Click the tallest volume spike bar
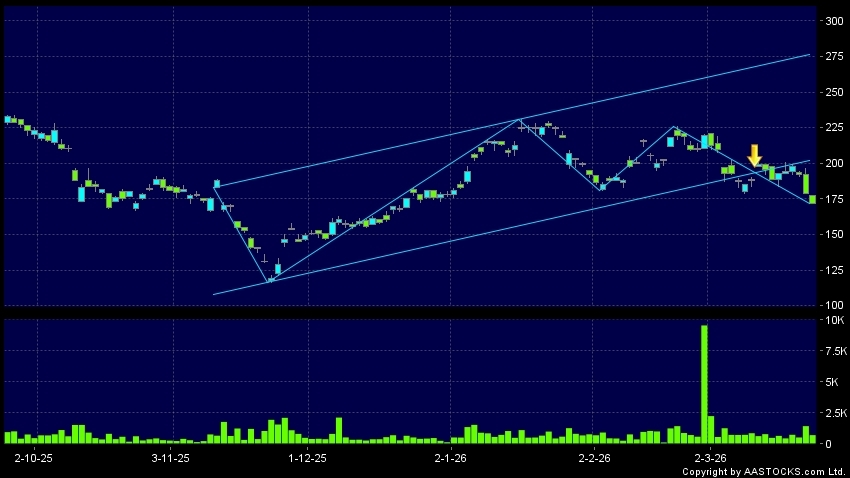 [x=704, y=383]
